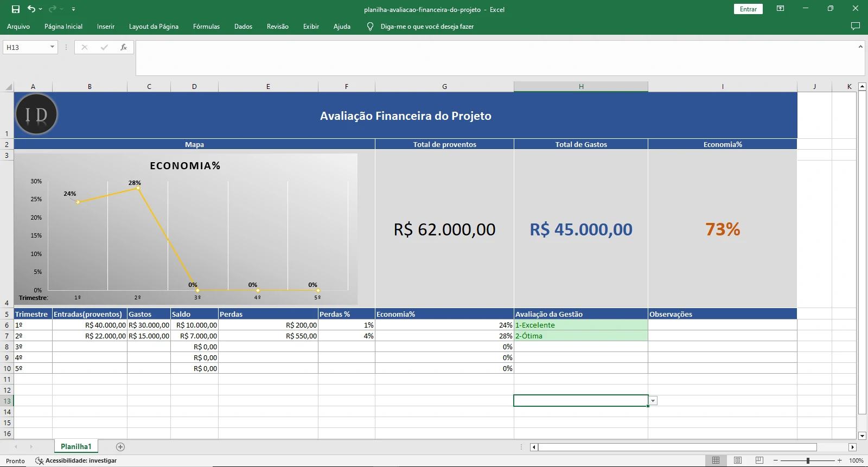Screen dimensions: 868x467
Task: Click the Insert Function fx icon
Action: tap(124, 47)
